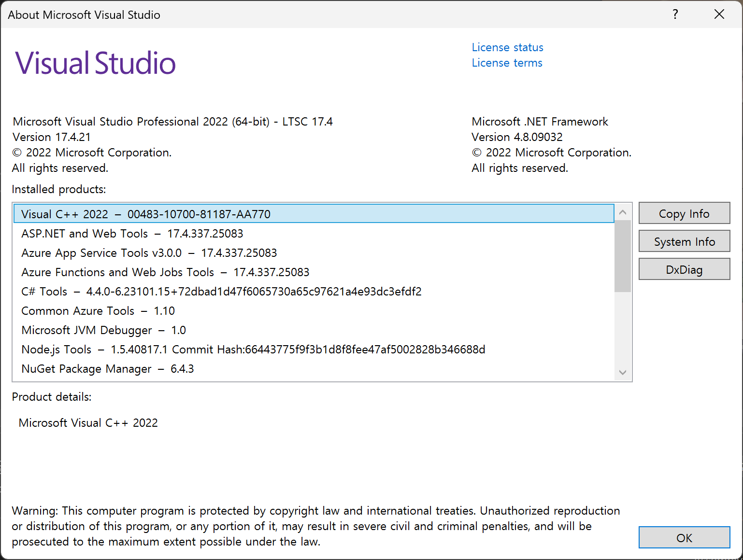Click the installed products scroll down arrow
This screenshot has height=560, width=743.
pyautogui.click(x=623, y=372)
